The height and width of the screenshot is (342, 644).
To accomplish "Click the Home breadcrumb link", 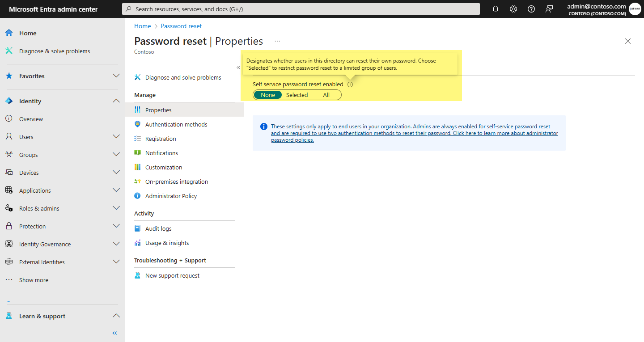I will click(x=143, y=26).
